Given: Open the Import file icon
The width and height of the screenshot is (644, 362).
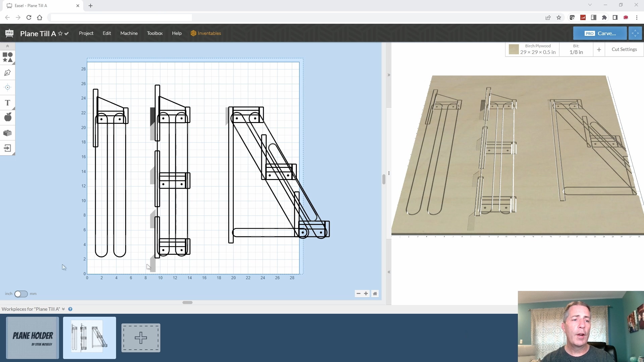Looking at the screenshot, I should coord(7,148).
